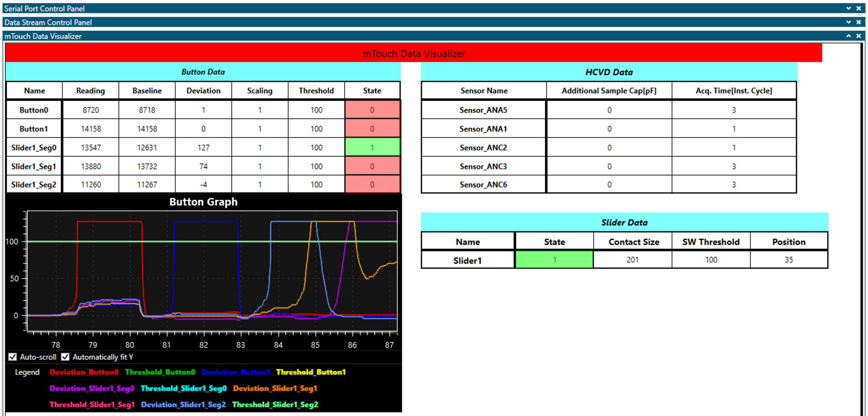Viewport: 868px width, 416px height.
Task: Select Deviation_Slider1_Seg2 legend item
Action: 183,404
